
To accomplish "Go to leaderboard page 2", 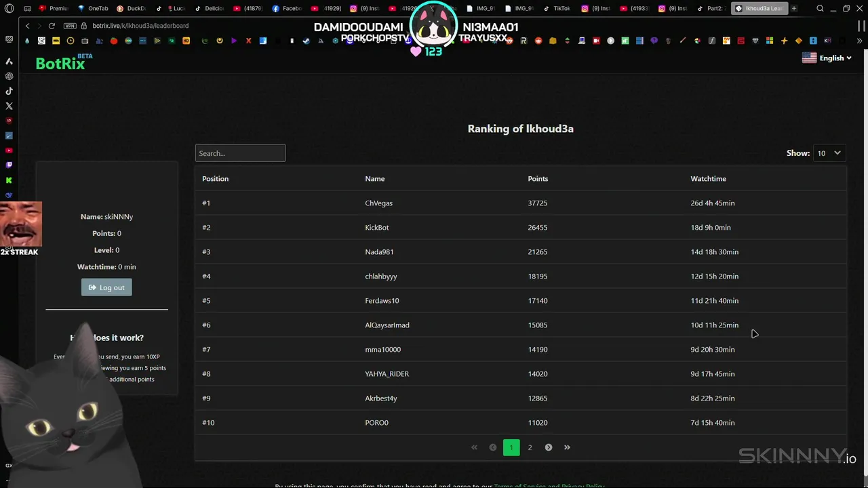I will coord(530,447).
